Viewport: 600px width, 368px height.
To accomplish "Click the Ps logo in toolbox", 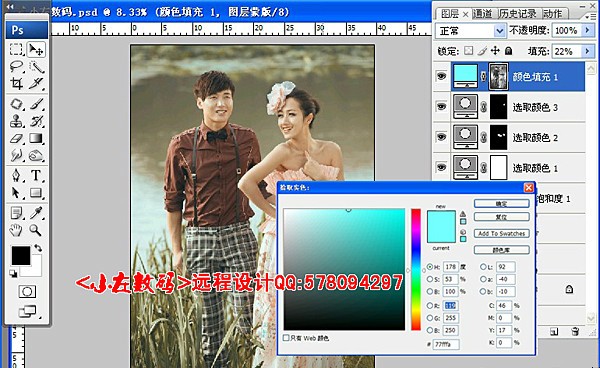I will (27, 30).
